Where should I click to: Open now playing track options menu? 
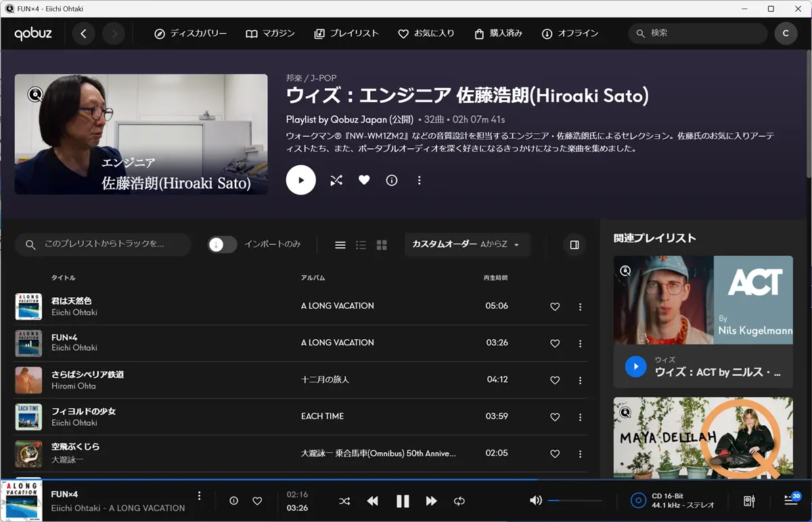pos(199,496)
